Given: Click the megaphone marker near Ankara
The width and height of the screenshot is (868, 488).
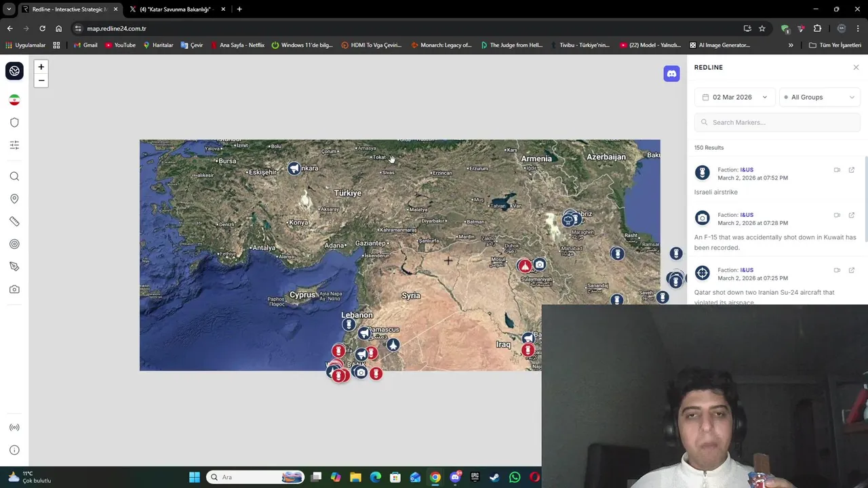Looking at the screenshot, I should click(x=294, y=168).
